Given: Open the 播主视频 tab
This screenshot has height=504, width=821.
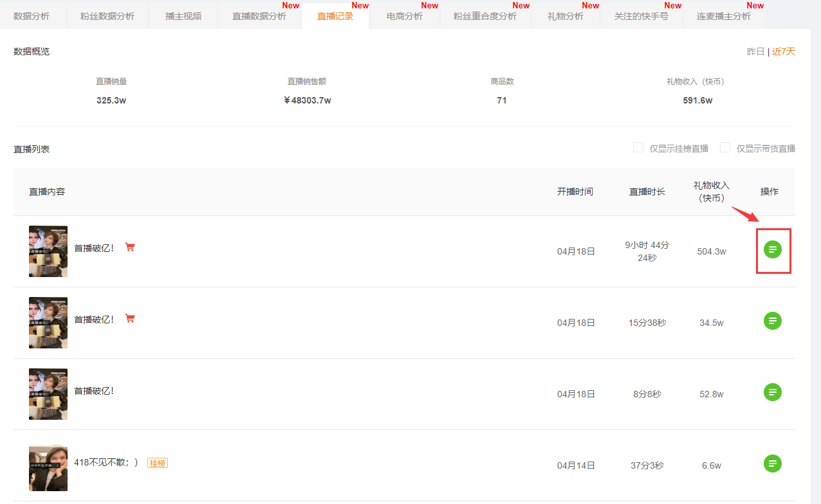Looking at the screenshot, I should (183, 16).
